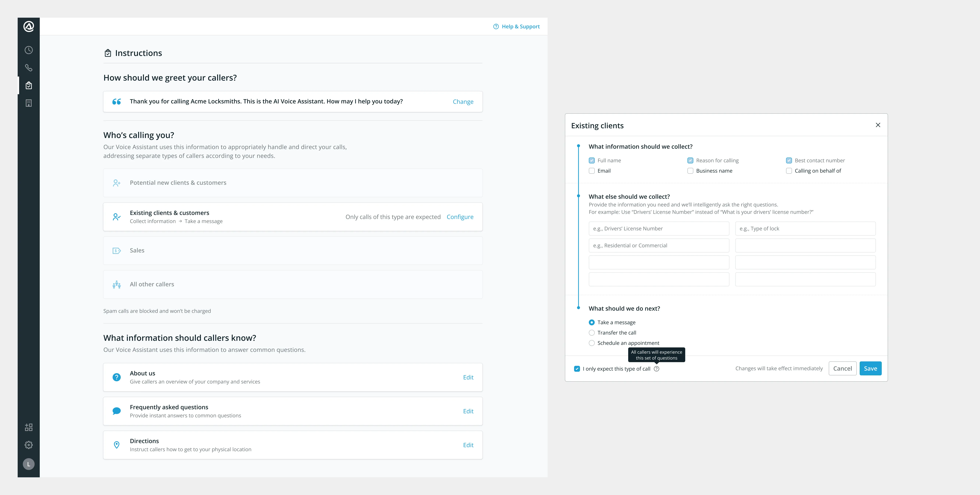Click Configure for Existing clients & customers
The height and width of the screenshot is (495, 980).
coord(460,217)
